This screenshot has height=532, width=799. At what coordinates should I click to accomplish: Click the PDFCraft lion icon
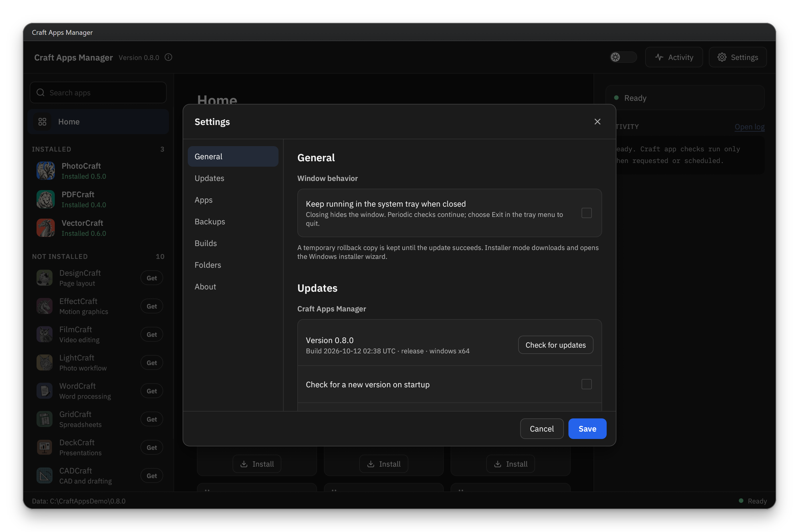pos(45,199)
